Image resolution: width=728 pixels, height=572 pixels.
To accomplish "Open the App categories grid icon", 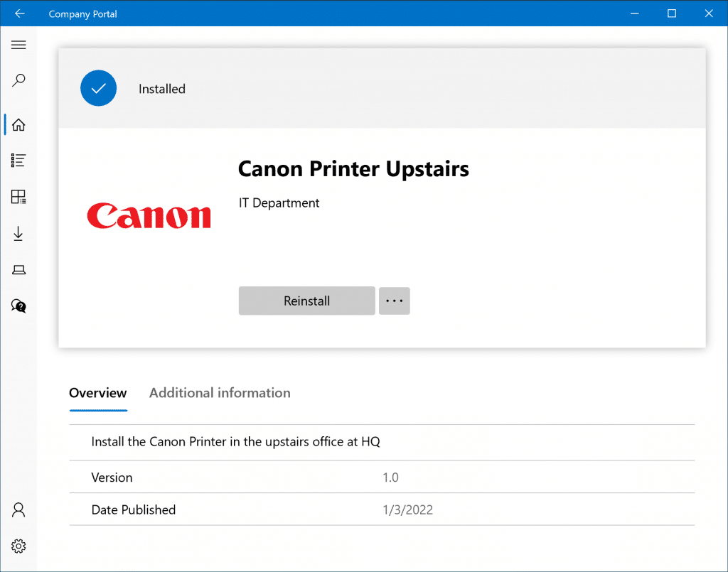I will click(19, 197).
